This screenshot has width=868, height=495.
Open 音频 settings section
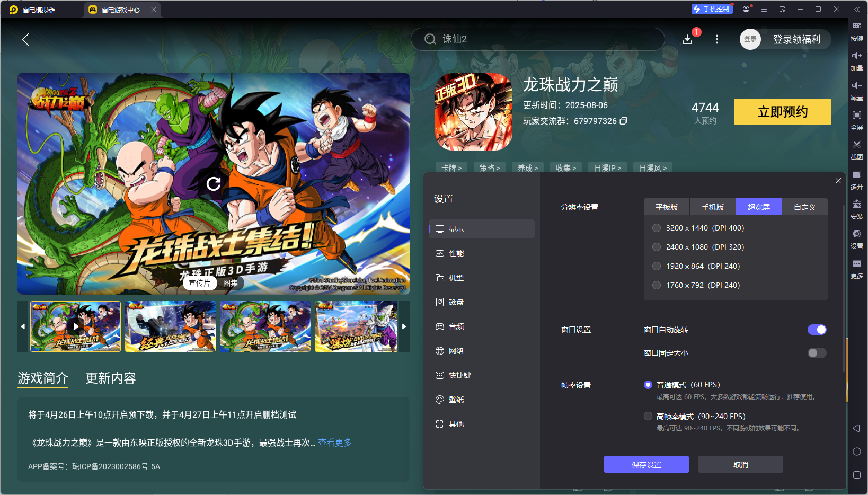point(482,326)
